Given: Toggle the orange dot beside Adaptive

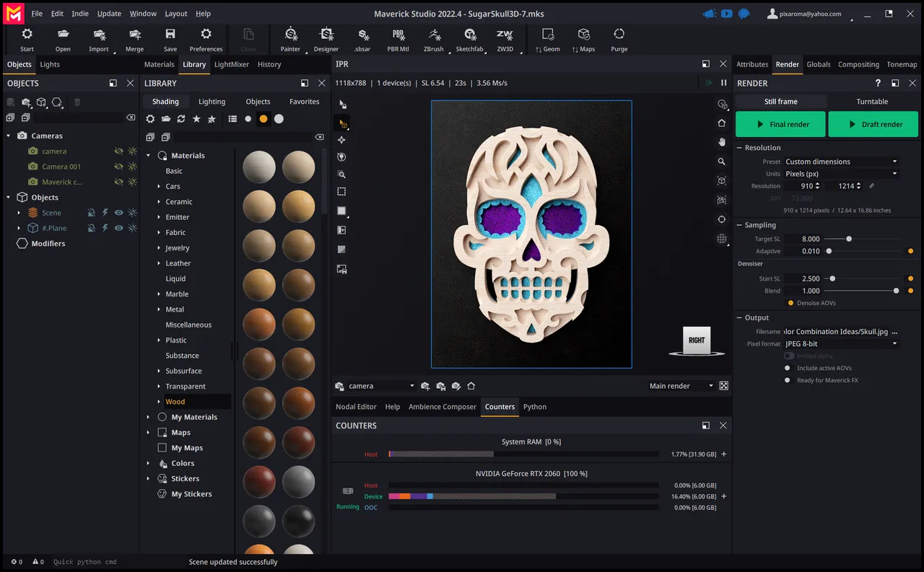Looking at the screenshot, I should coord(910,251).
